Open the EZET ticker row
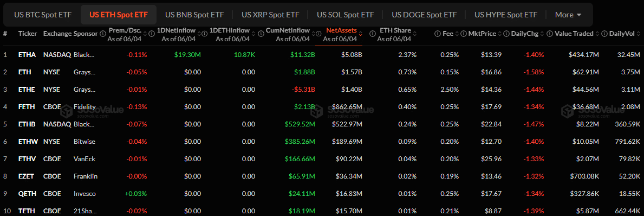 pyautogui.click(x=27, y=176)
